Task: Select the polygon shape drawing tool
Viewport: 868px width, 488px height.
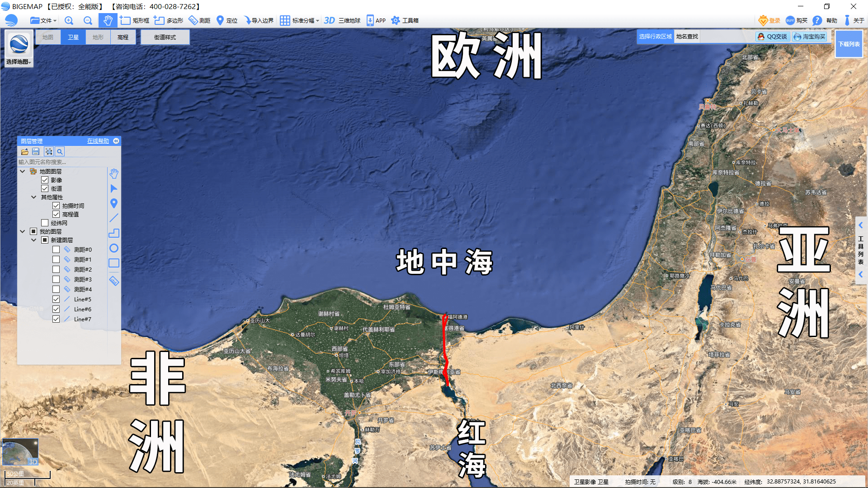Action: tap(114, 233)
